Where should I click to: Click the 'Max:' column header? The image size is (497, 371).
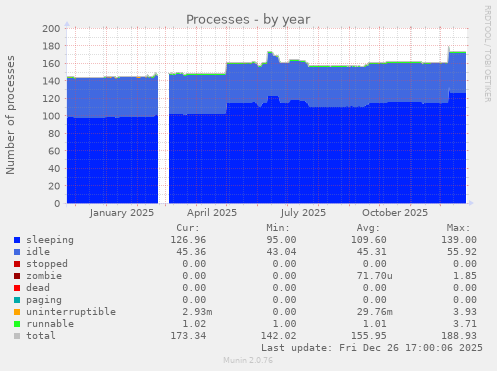pyautogui.click(x=459, y=228)
